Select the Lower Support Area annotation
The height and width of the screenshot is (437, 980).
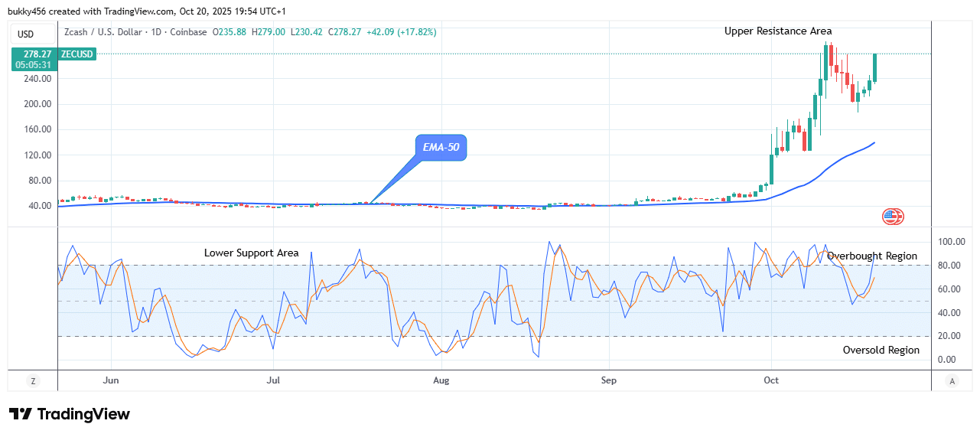[251, 253]
